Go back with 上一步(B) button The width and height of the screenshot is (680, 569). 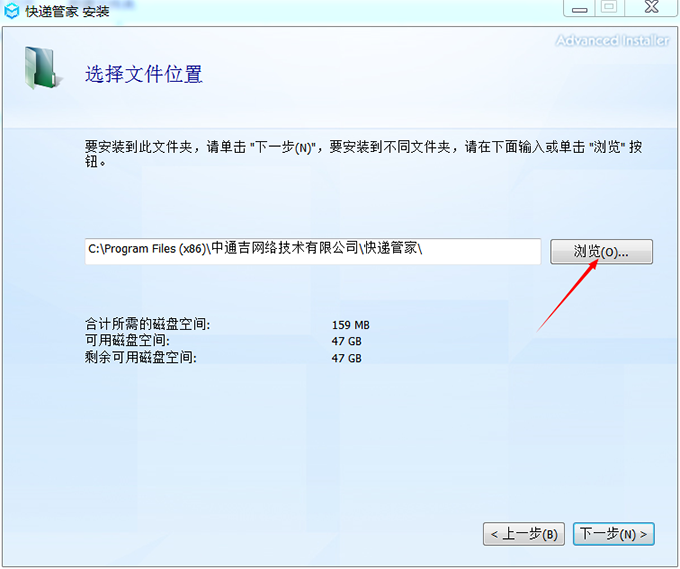(x=523, y=533)
